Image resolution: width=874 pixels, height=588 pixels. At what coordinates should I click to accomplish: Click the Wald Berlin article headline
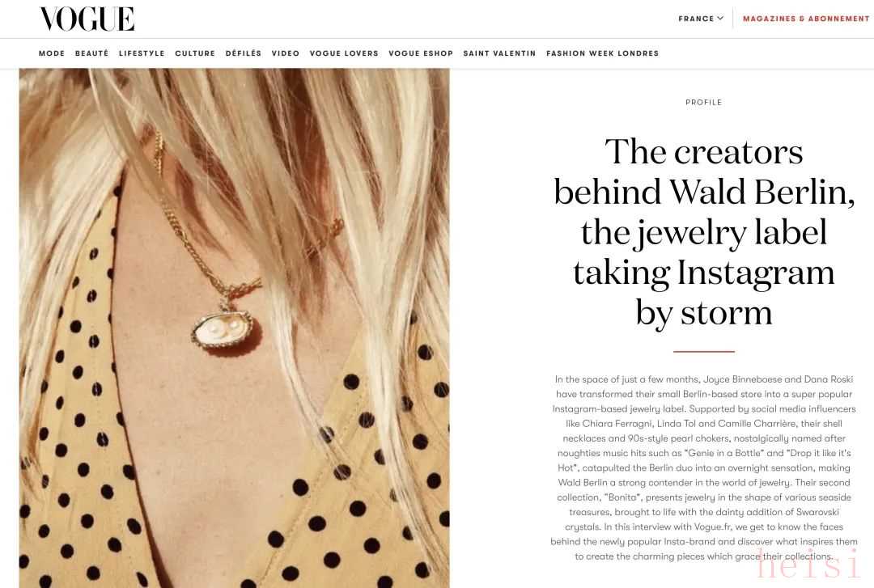[704, 232]
